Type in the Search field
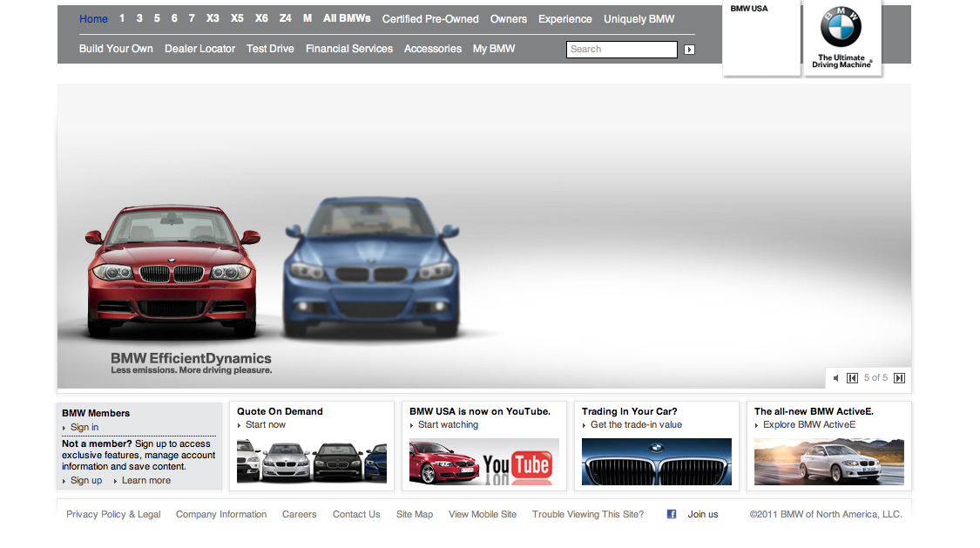The image size is (980, 548). coord(621,50)
